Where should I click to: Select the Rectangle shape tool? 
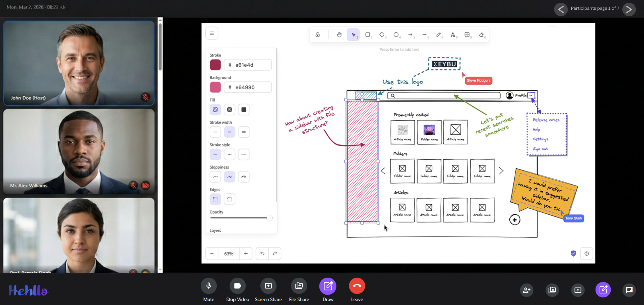point(368,35)
